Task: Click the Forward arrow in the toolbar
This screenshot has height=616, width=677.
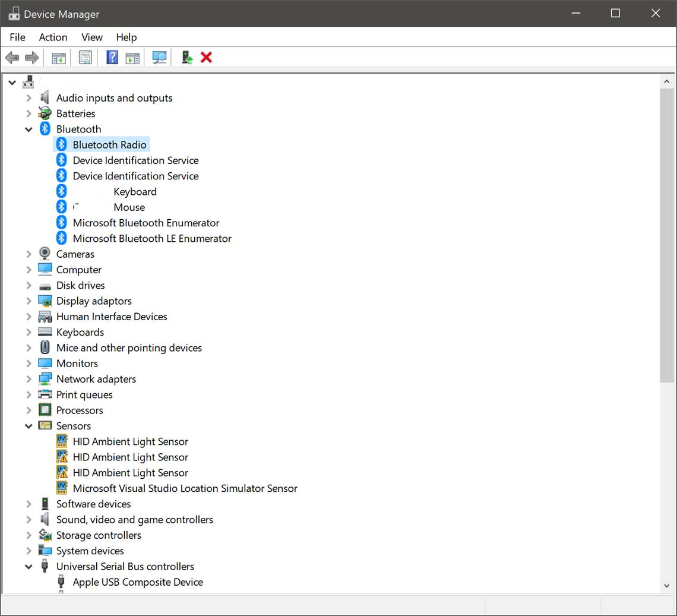Action: click(x=32, y=58)
